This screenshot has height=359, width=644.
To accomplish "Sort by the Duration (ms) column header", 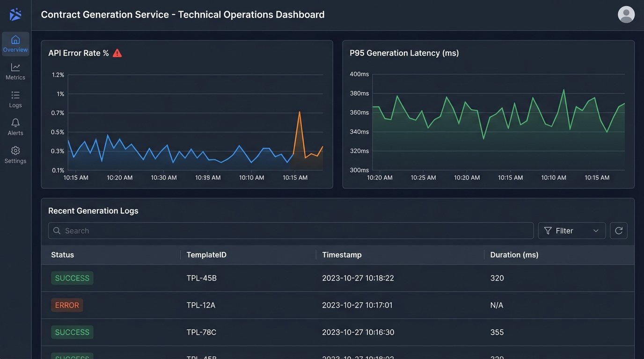I will click(x=514, y=255).
